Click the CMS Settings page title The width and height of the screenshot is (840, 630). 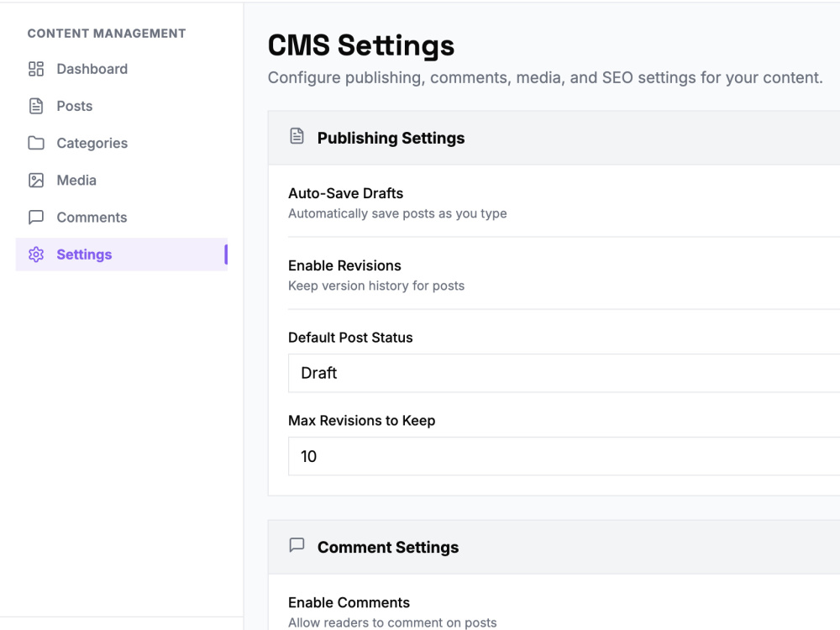click(x=361, y=45)
